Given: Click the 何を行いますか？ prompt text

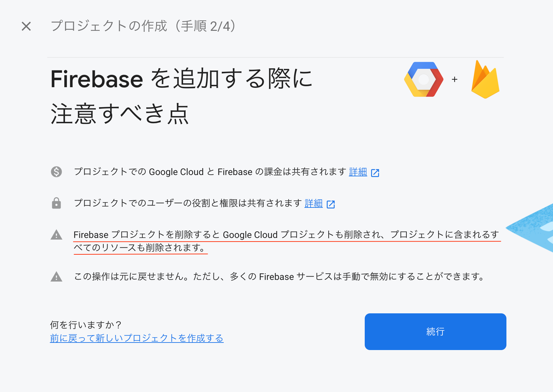Looking at the screenshot, I should point(85,324).
